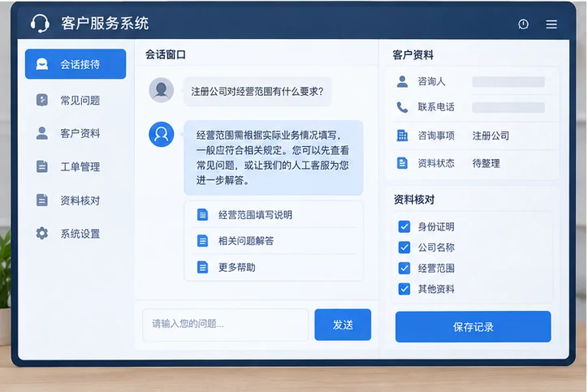Viewport: 588px width, 392px height.
Task: Click the person icon beside sidebar 客户资料
Action: click(x=41, y=133)
